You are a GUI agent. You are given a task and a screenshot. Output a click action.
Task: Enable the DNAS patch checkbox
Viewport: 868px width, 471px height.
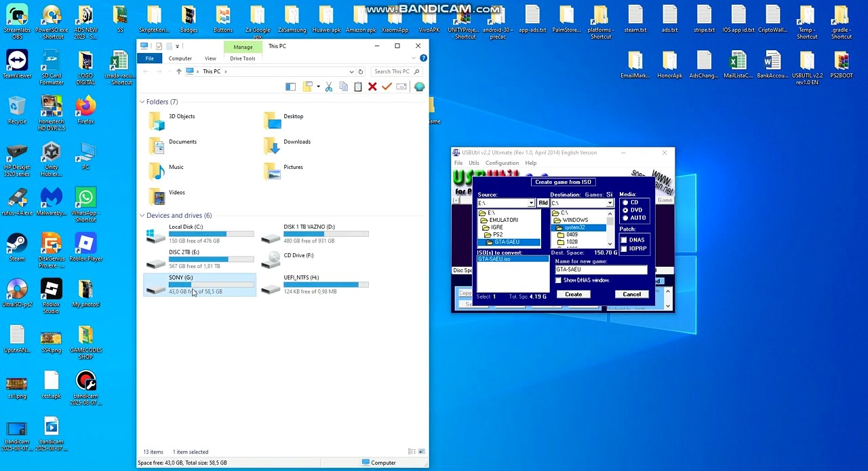coord(624,239)
